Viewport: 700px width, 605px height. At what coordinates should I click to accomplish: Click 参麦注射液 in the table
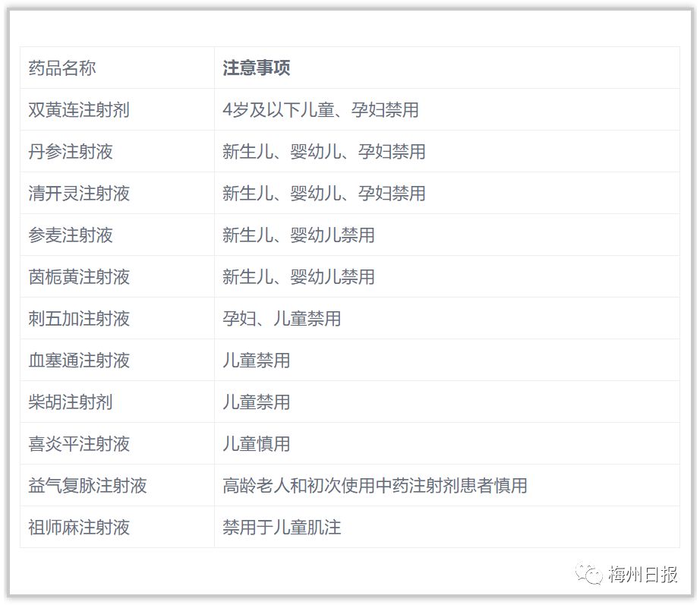click(71, 235)
